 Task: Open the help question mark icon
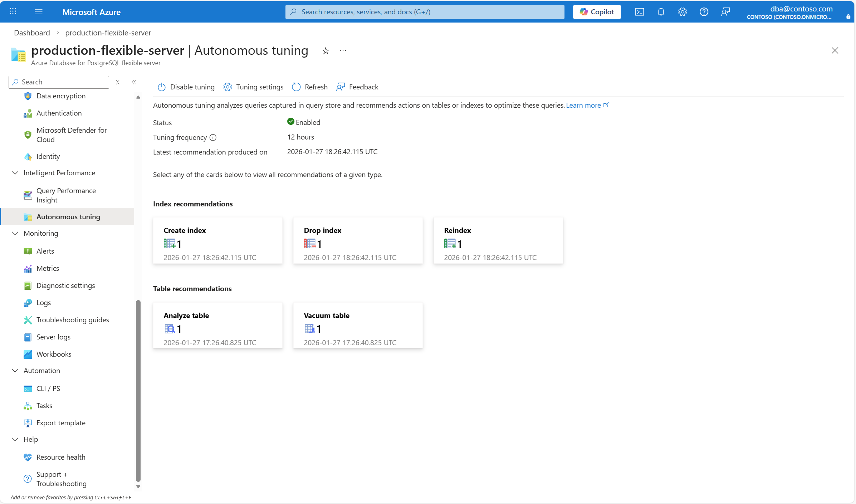(704, 12)
